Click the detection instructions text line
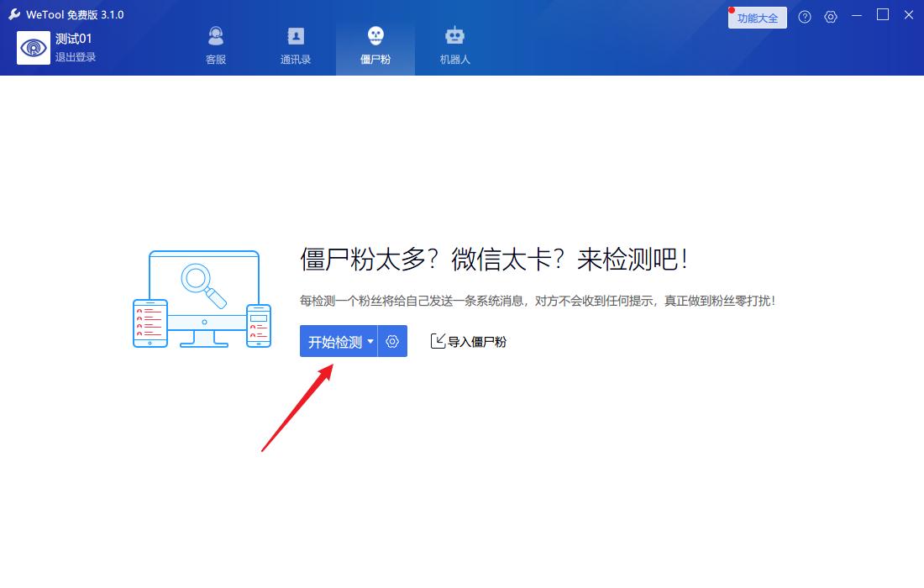The width and height of the screenshot is (924, 588). 538,302
